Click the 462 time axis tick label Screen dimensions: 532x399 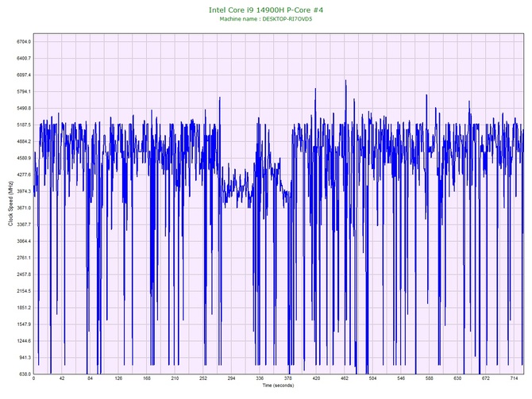(x=345, y=378)
